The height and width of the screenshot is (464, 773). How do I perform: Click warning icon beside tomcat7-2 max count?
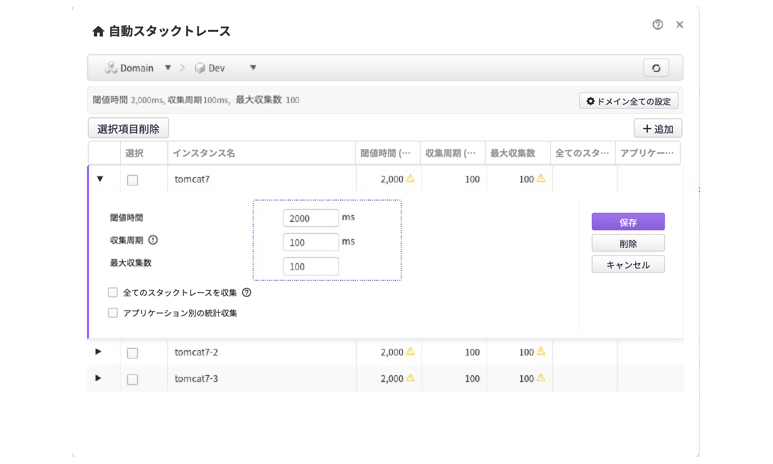pos(541,351)
